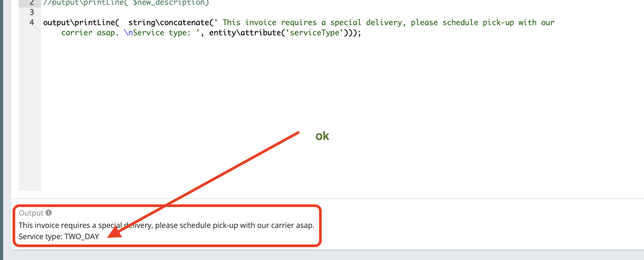Click the \n escape sequence in code
The height and width of the screenshot is (260, 644).
pos(128,33)
